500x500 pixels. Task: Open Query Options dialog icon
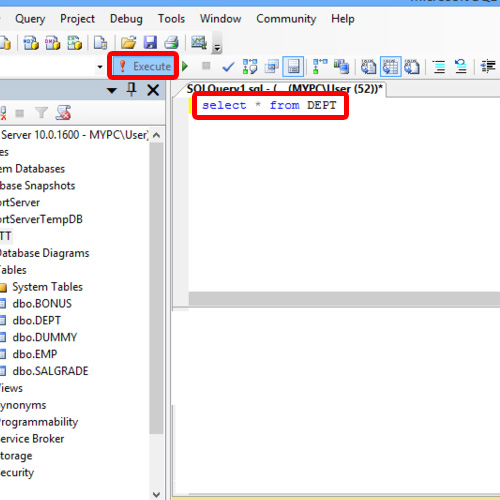click(x=272, y=66)
